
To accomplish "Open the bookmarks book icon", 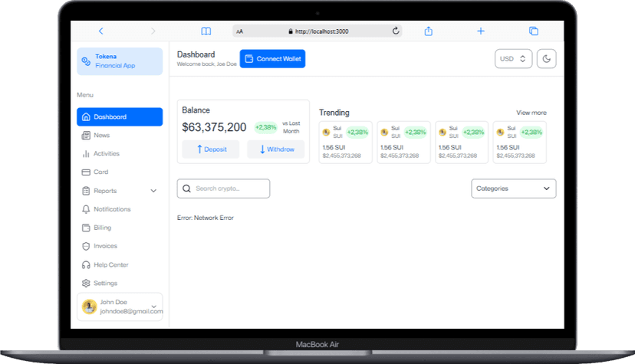I will [x=206, y=31].
